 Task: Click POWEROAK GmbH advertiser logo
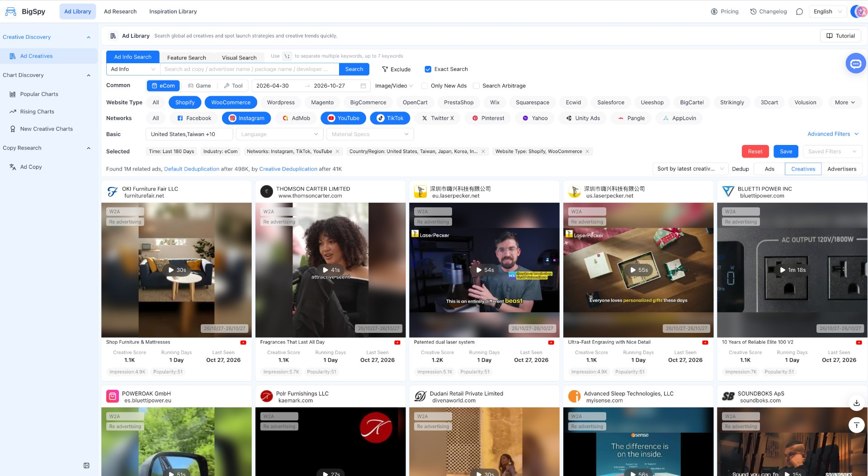[113, 397]
